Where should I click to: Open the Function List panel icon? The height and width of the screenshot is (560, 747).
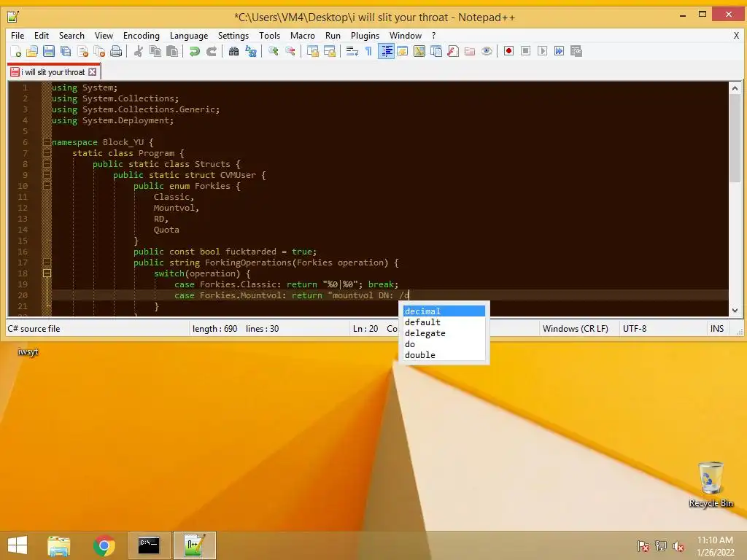tap(453, 51)
